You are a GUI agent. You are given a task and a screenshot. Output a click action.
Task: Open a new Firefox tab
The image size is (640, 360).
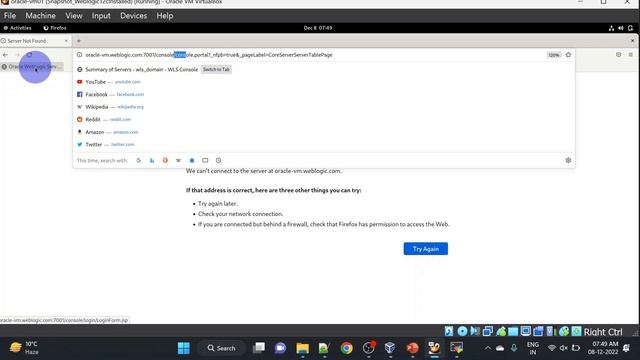(x=79, y=41)
